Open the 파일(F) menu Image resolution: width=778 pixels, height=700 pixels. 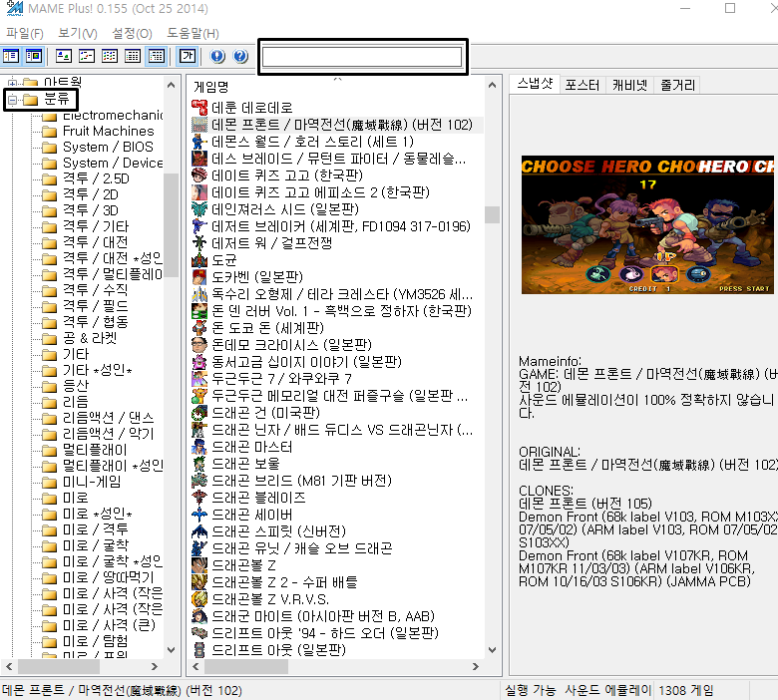click(x=25, y=33)
